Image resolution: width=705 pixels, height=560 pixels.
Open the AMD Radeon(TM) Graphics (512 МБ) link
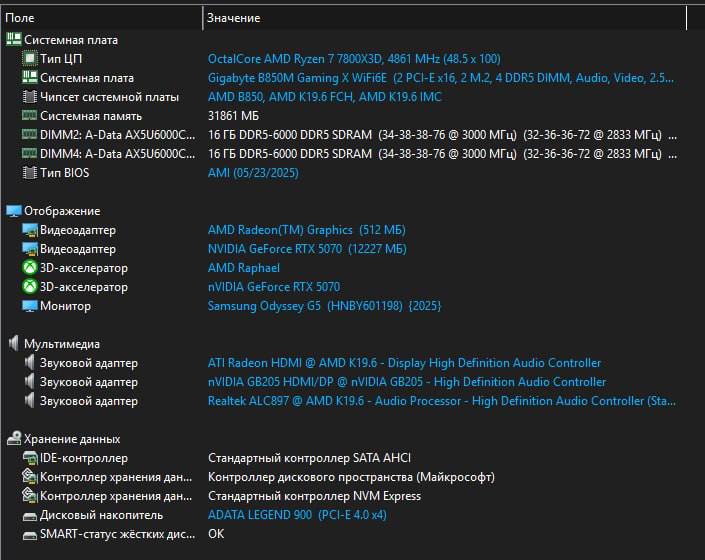(307, 230)
